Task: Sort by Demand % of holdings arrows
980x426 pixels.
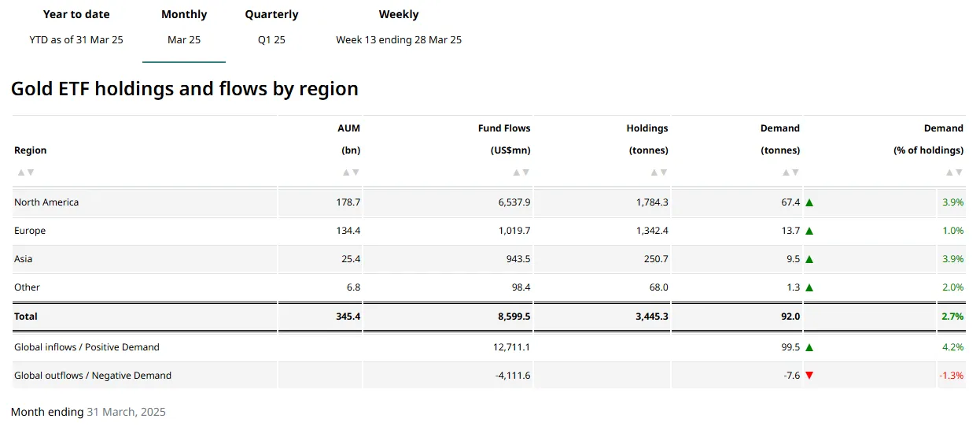Action: [x=954, y=172]
